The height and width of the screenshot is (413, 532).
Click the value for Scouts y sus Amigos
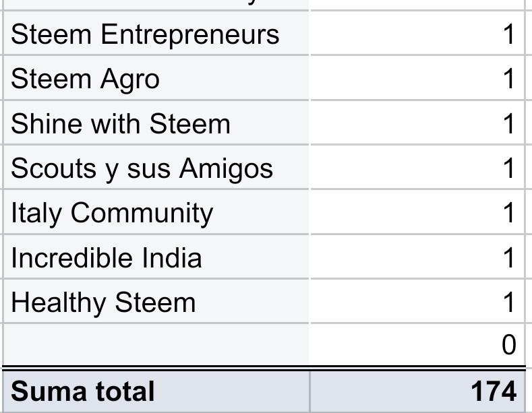tap(416, 168)
